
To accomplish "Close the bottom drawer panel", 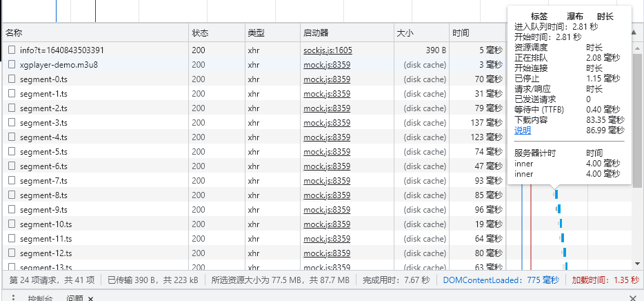I will 633,298.
